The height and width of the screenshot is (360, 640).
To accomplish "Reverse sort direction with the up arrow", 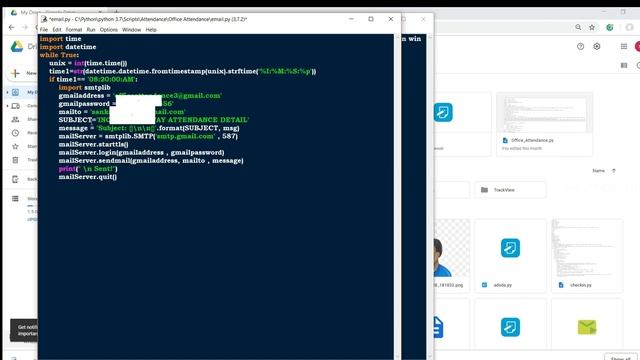I will (613, 171).
